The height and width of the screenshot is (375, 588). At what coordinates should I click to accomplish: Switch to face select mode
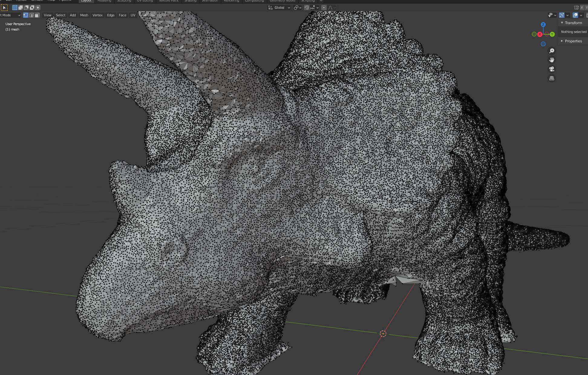point(37,15)
